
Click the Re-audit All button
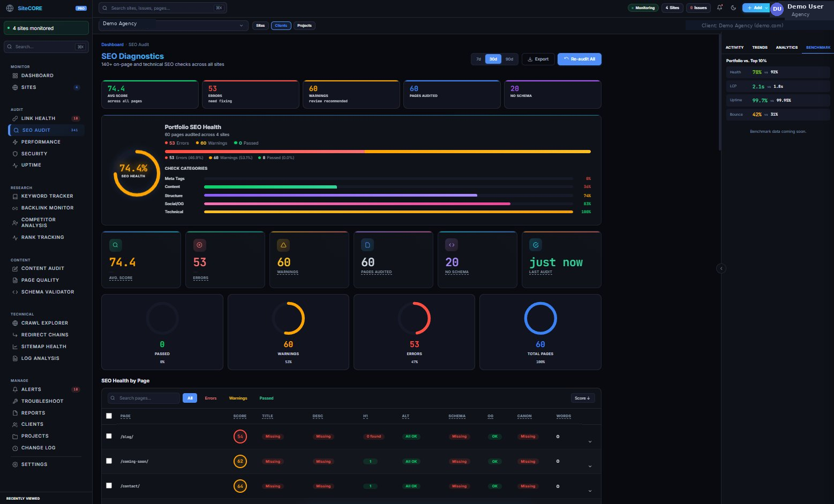pos(579,59)
